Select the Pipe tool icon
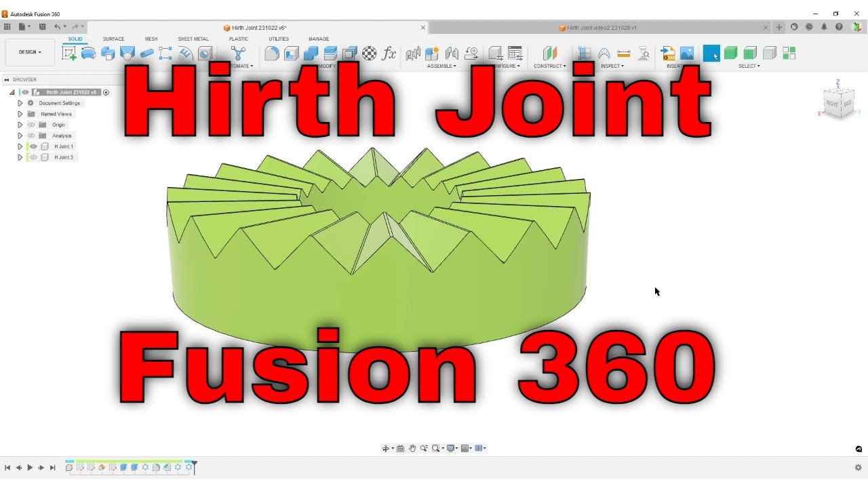This screenshot has height=488, width=868. pos(146,54)
